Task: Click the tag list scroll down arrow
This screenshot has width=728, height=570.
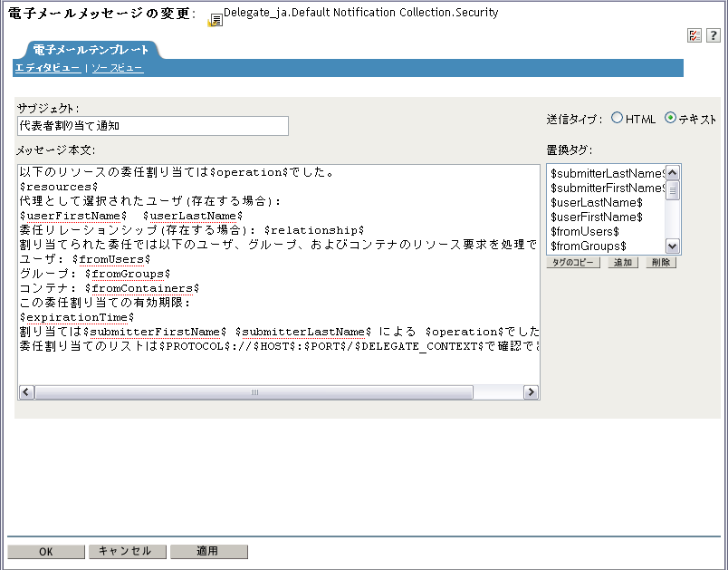Action: pos(673,246)
